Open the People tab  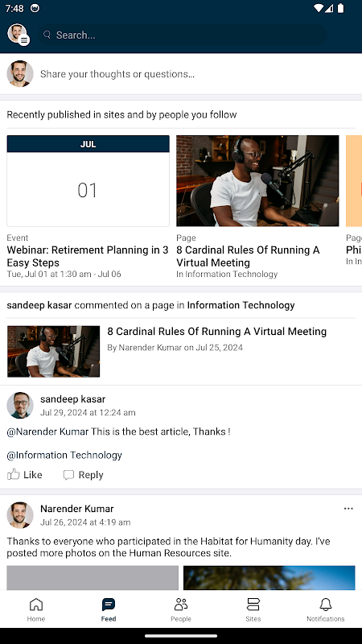click(x=181, y=609)
